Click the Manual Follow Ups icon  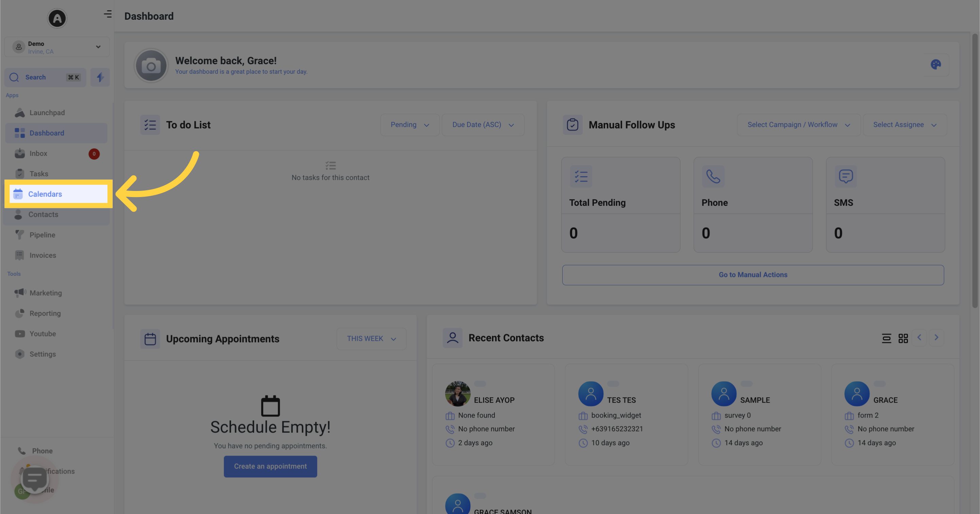coord(572,124)
